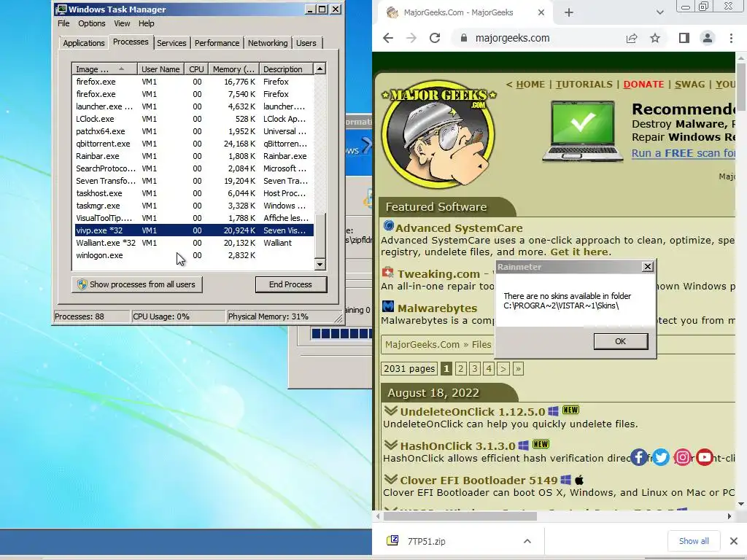The height and width of the screenshot is (560, 747).
Task: Expand the Clover EFI Bootloader chevron
Action: point(391,478)
